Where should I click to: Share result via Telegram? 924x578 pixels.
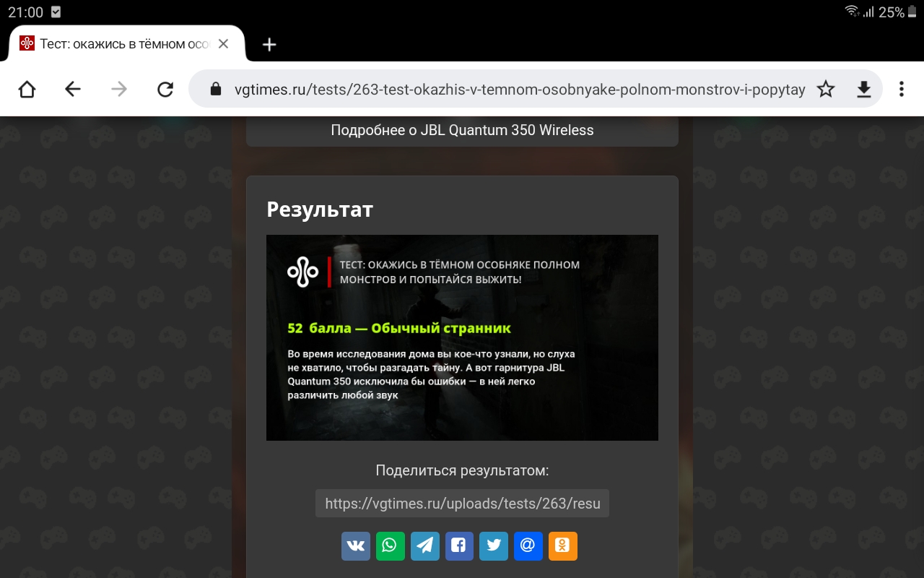424,545
